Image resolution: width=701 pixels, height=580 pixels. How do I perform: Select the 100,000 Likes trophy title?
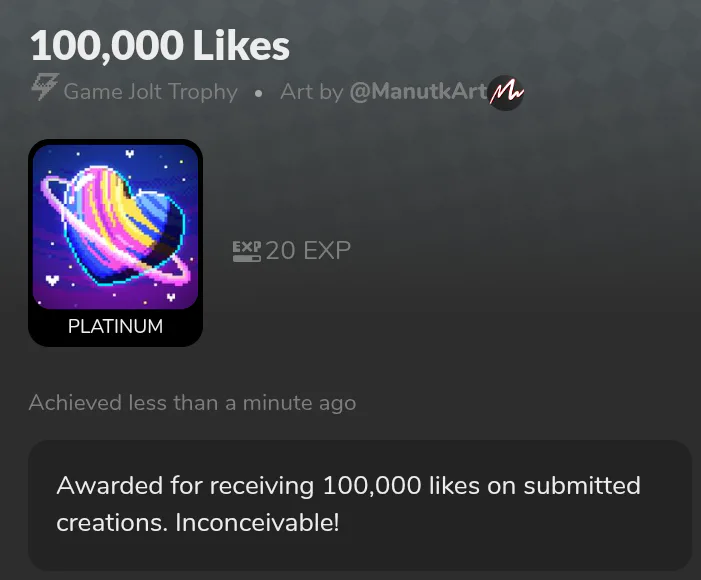(160, 46)
